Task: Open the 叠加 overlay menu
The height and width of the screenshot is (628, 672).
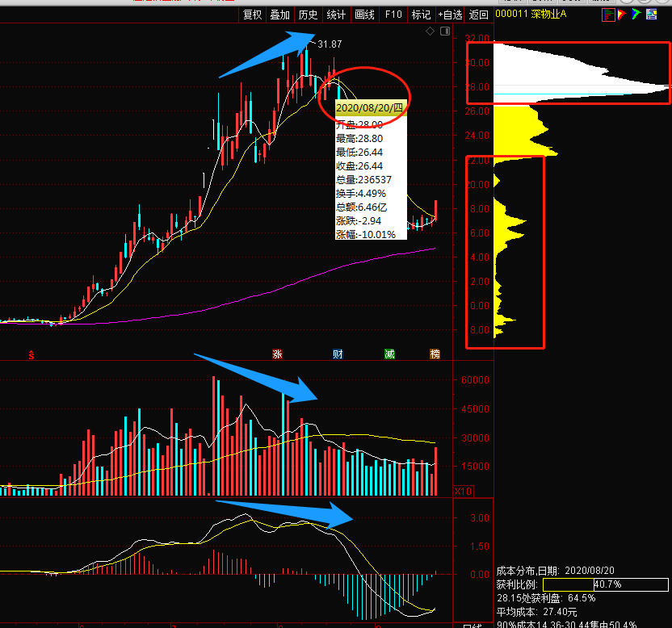Action: coord(279,15)
